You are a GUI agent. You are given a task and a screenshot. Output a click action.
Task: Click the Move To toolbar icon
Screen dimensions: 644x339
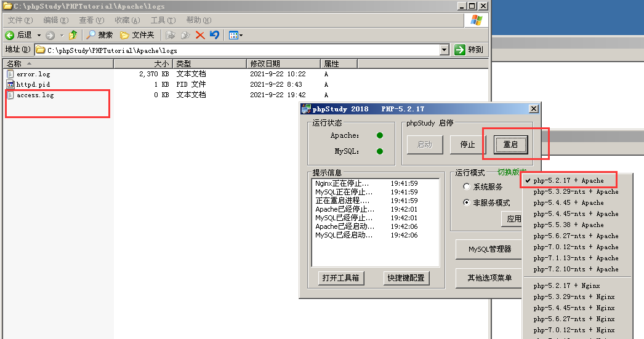click(171, 35)
